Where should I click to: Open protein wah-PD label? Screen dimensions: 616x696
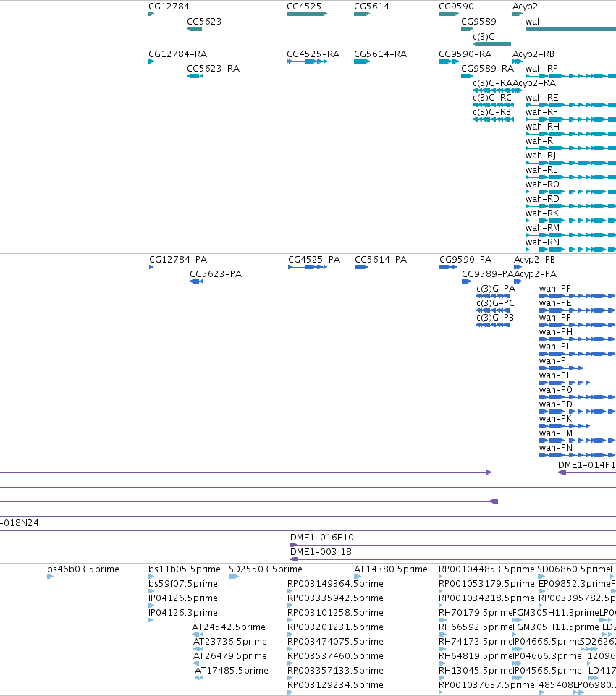tap(556, 404)
